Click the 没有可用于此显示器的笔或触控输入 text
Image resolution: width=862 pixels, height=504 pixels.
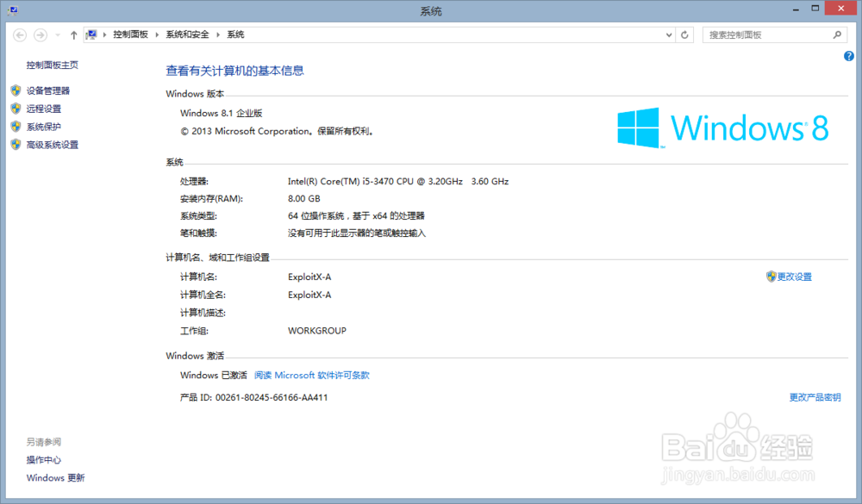pos(357,233)
